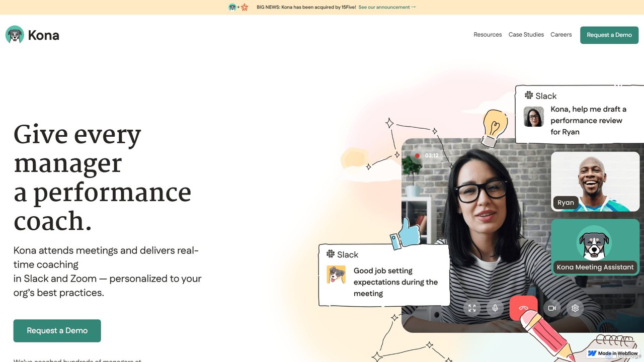
Task: Click the header Request a Demo button
Action: tap(609, 35)
